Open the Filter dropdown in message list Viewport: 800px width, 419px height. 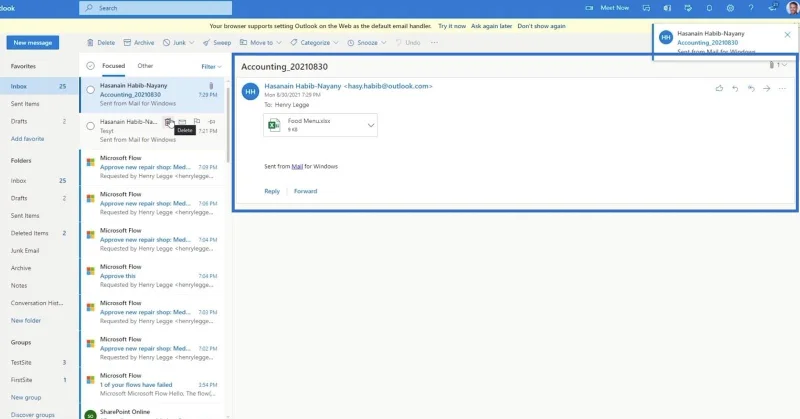[211, 66]
